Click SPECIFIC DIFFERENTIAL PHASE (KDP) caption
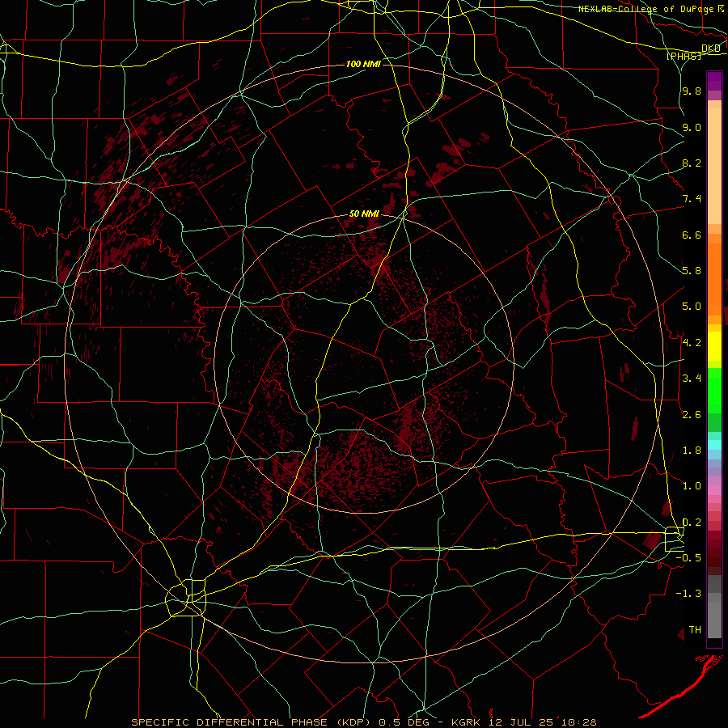728x728 pixels. 252,722
